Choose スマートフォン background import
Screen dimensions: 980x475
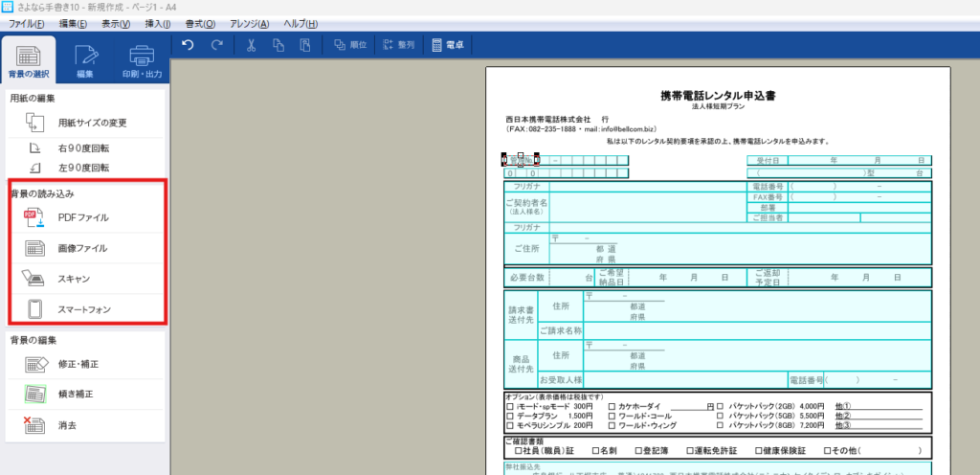(86, 309)
